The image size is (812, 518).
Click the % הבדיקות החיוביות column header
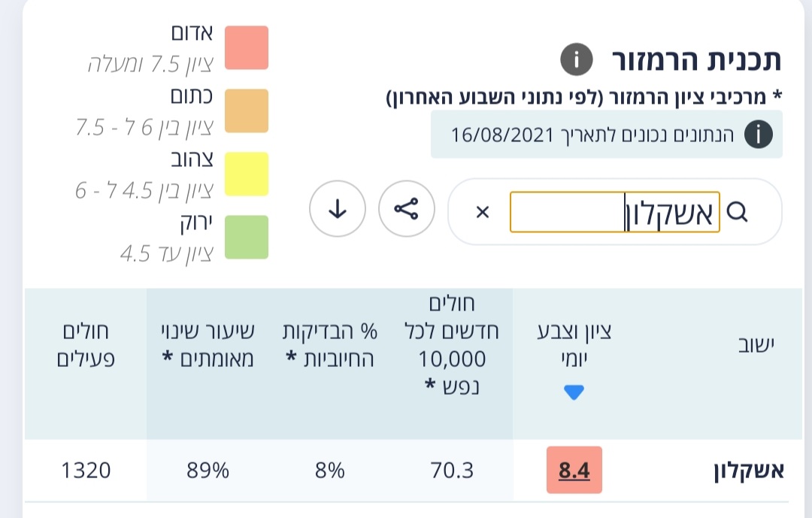pos(330,344)
